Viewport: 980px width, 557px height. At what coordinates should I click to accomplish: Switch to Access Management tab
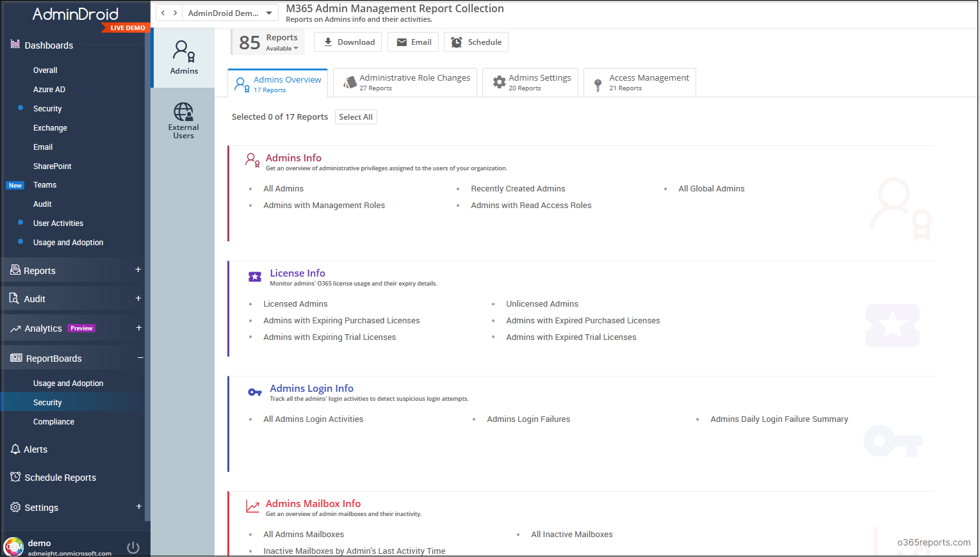click(x=640, y=83)
